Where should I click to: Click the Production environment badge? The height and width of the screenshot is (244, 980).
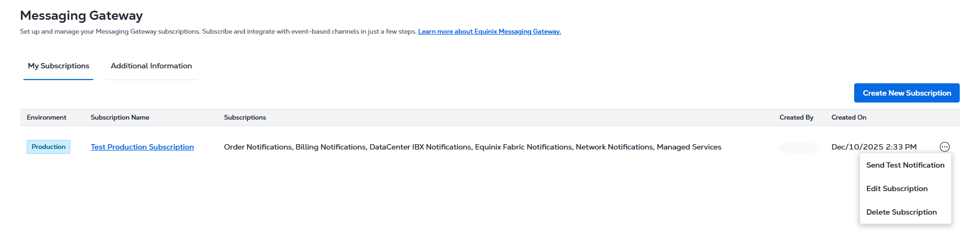coord(49,147)
